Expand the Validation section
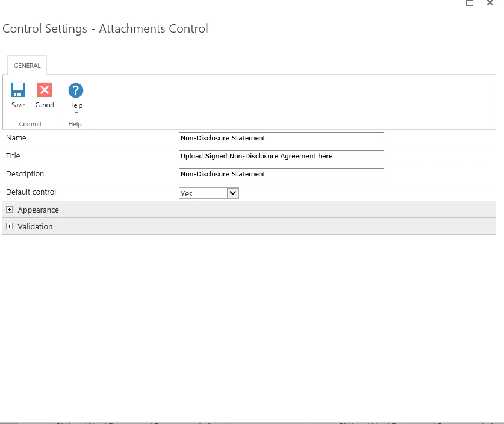 coord(10,227)
